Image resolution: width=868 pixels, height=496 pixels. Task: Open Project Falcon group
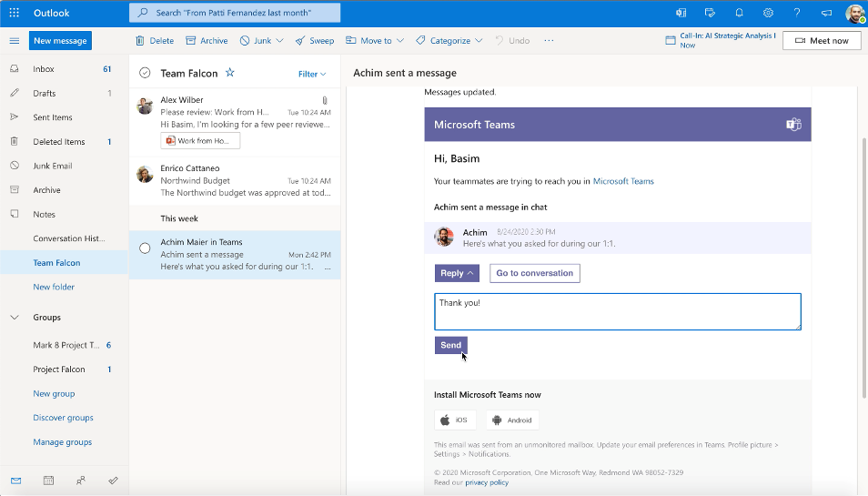click(x=65, y=369)
